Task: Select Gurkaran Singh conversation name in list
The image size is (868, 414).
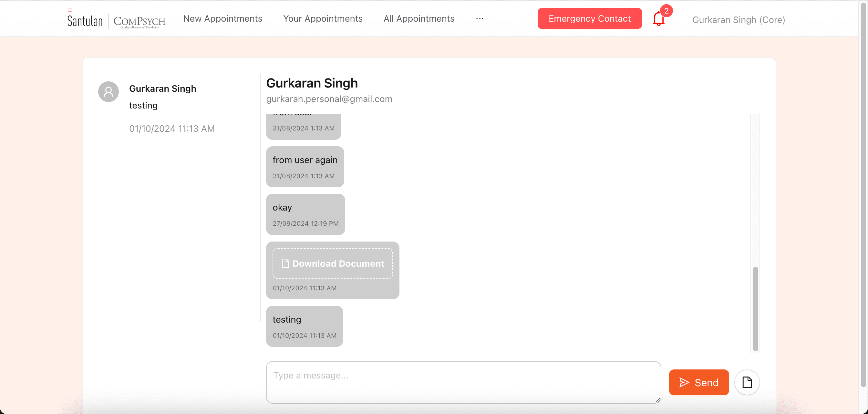Action: click(162, 88)
